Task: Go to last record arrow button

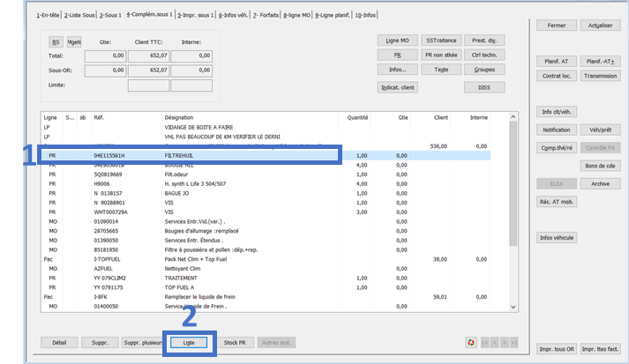Action: pyautogui.click(x=513, y=343)
